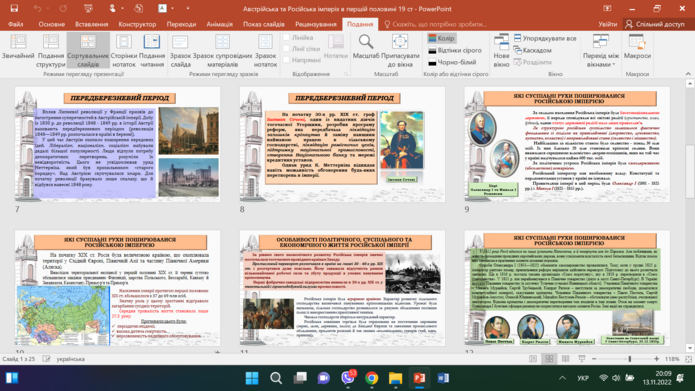Click the vertical scrollbar down arrow
This screenshot has width=695, height=391.
(x=690, y=348)
